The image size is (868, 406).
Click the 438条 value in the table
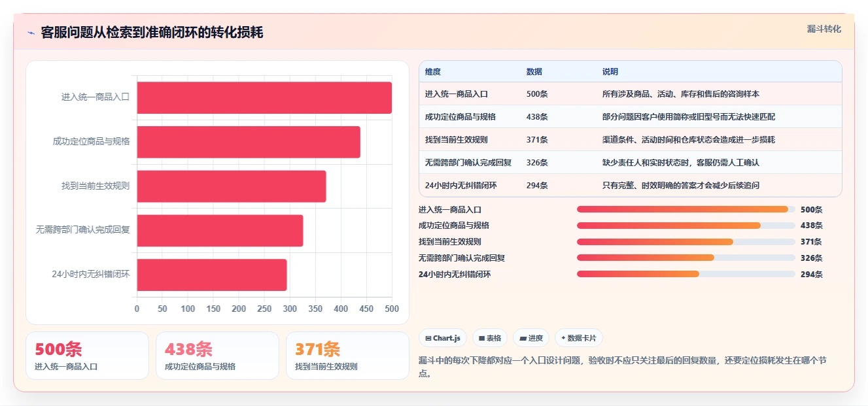537,117
